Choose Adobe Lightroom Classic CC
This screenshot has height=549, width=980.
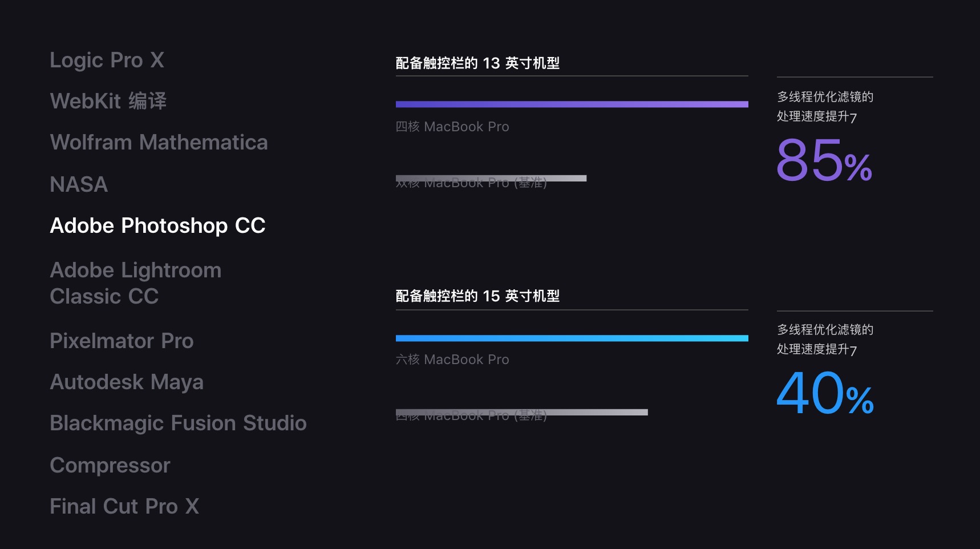pyautogui.click(x=136, y=283)
